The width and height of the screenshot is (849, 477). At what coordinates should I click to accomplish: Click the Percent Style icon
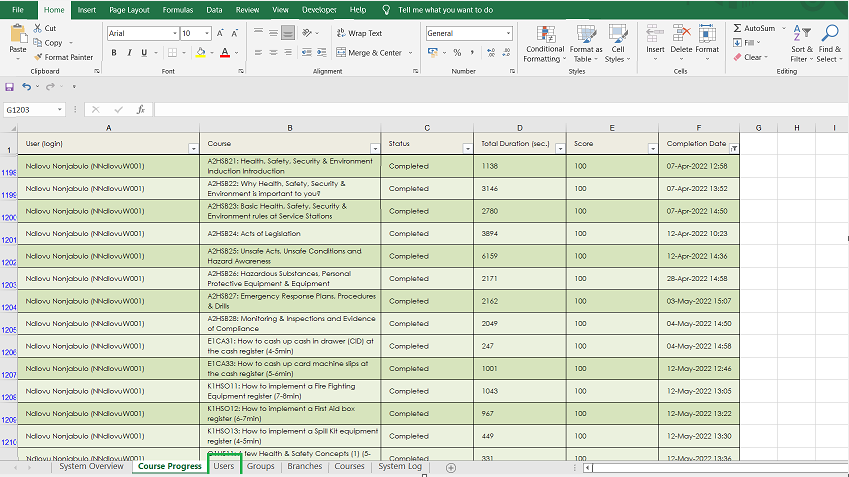(457, 52)
